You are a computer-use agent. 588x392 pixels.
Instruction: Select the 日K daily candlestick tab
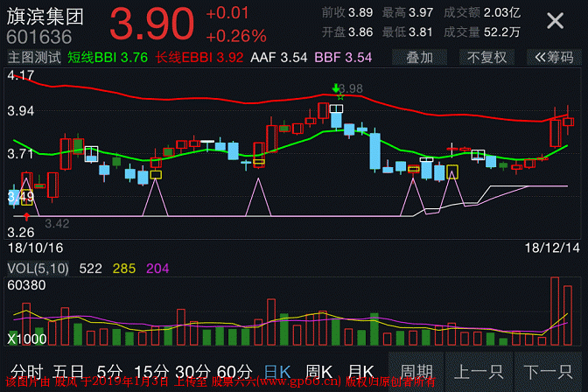point(277,372)
